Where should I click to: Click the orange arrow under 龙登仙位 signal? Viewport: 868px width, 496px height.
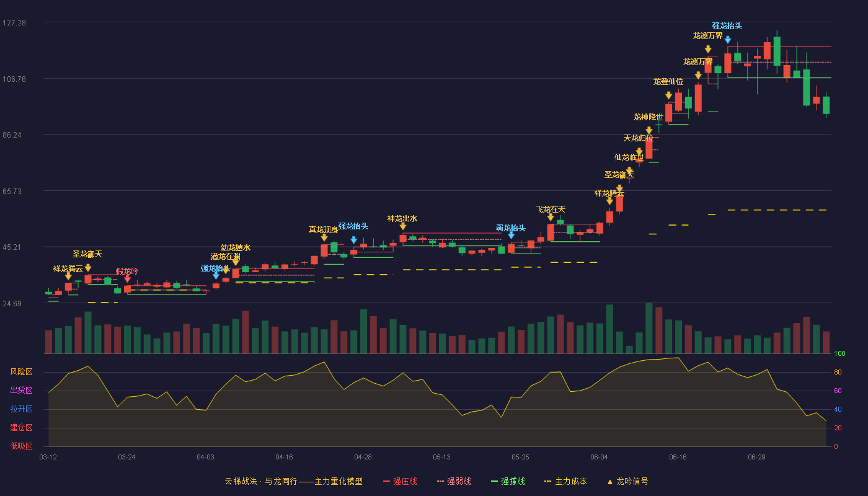coord(668,95)
